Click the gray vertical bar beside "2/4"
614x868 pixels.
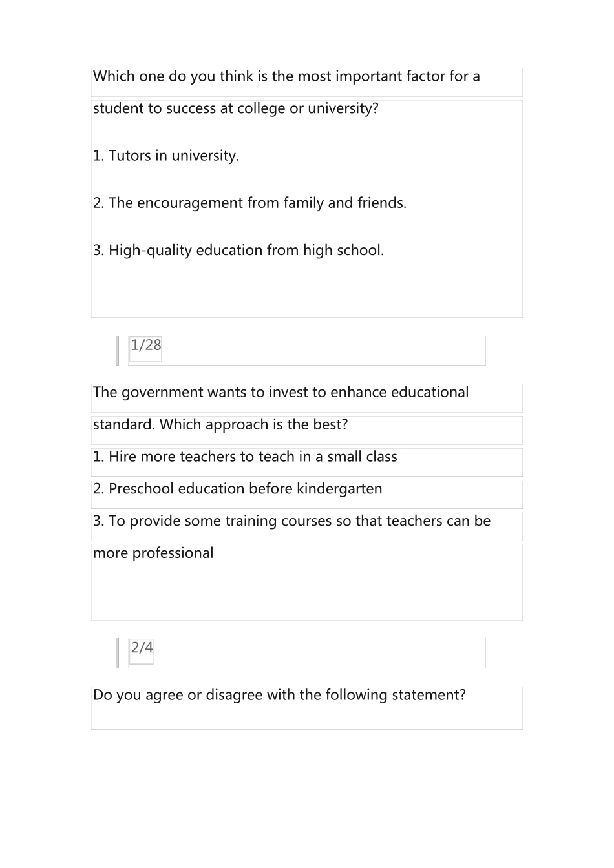point(118,652)
